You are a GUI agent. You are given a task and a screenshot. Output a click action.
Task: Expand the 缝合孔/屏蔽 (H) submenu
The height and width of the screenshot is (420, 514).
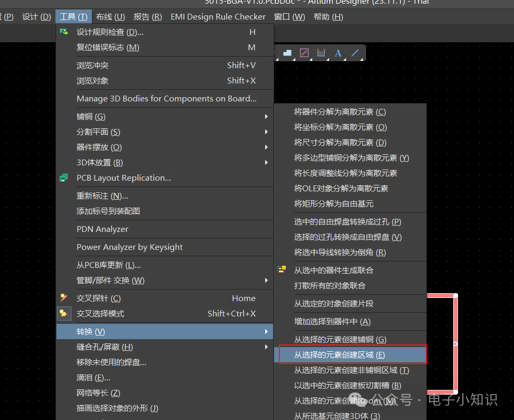coord(165,347)
